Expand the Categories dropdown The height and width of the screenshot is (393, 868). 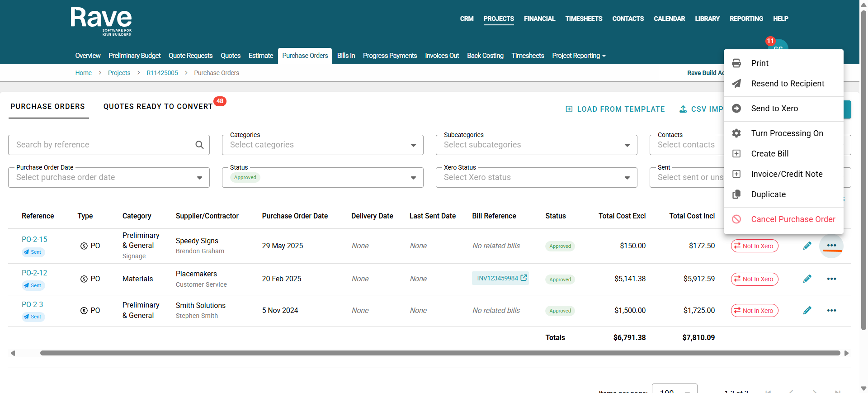click(413, 145)
